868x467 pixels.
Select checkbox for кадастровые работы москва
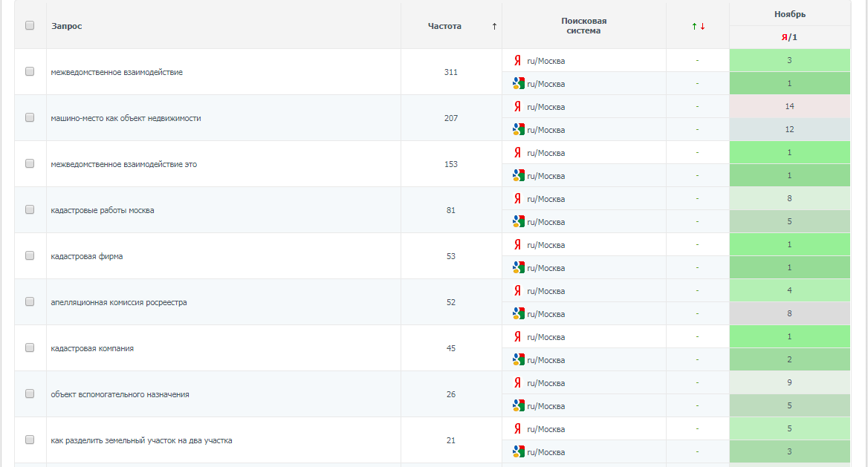coord(30,209)
